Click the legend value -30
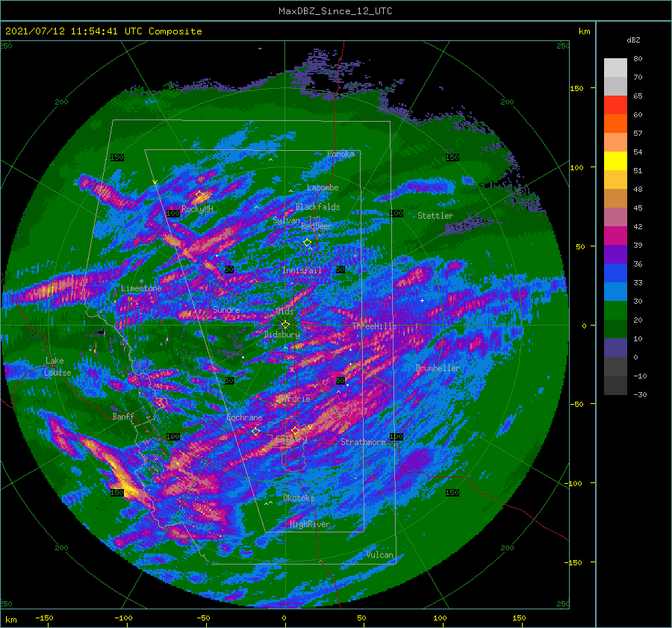The width and height of the screenshot is (672, 628). tap(640, 394)
